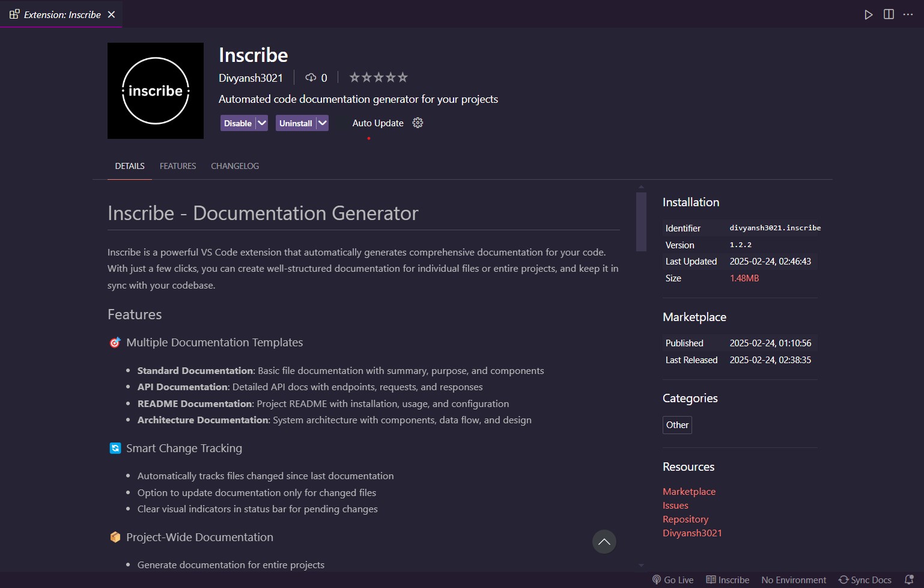Screen dimensions: 924x588
Task: Open publisher Divyansh3021 link under title
Action: pyautogui.click(x=251, y=78)
